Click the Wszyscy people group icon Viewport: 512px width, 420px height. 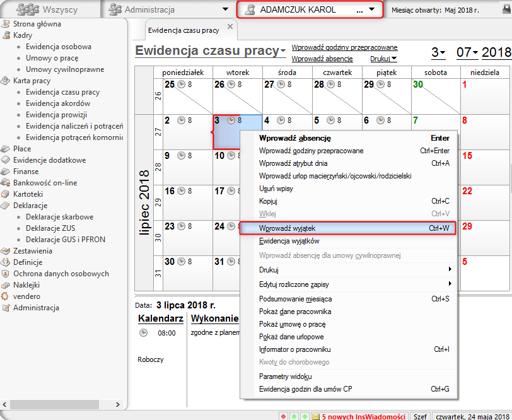click(28, 9)
